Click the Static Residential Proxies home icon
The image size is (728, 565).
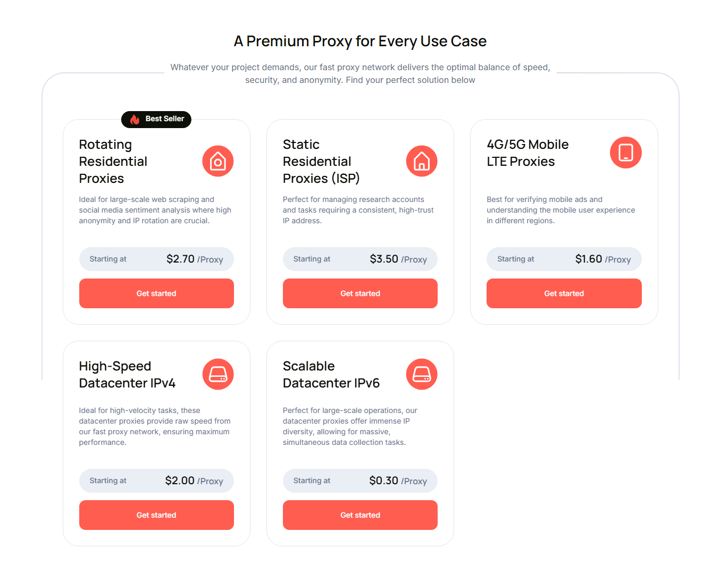coord(422,161)
